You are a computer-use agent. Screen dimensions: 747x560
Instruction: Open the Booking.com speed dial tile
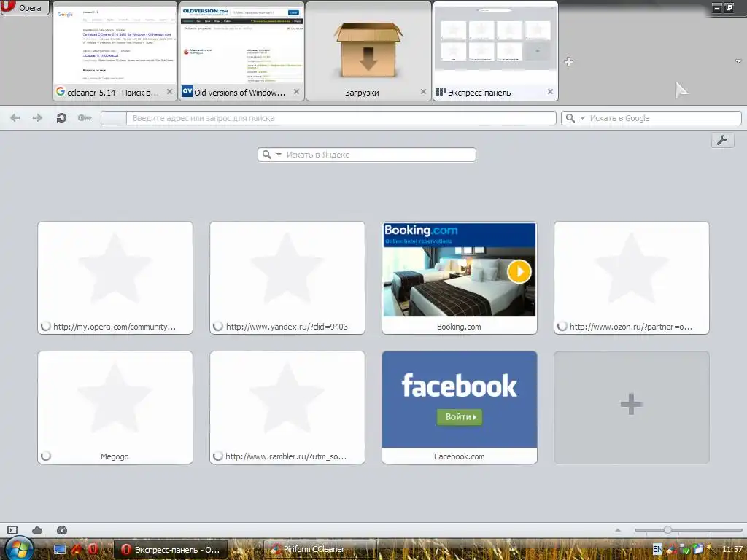click(x=460, y=278)
